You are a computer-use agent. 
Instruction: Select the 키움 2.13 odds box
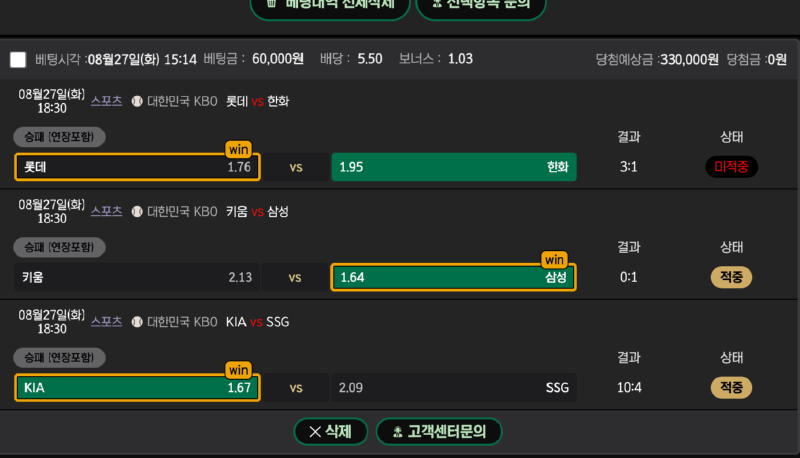(x=137, y=277)
